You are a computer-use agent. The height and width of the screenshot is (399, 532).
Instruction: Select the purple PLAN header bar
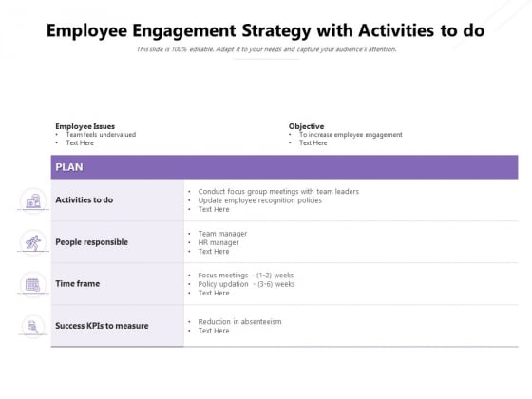coord(284,167)
